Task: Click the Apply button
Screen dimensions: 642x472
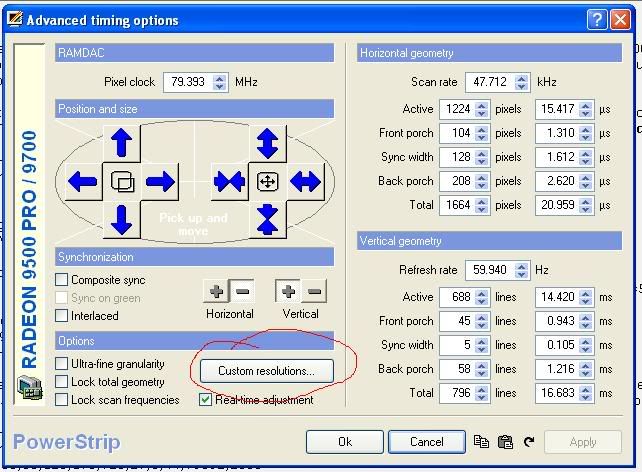Action: [583, 442]
